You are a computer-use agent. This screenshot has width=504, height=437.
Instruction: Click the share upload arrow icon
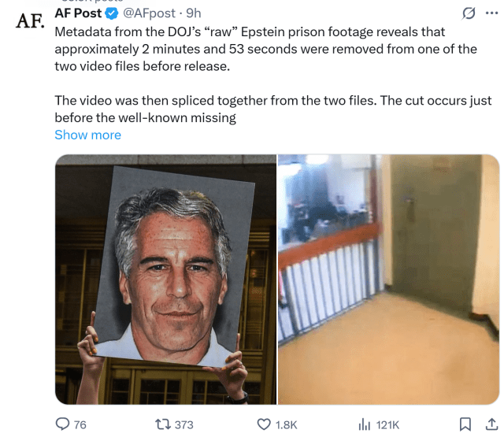[491, 424]
